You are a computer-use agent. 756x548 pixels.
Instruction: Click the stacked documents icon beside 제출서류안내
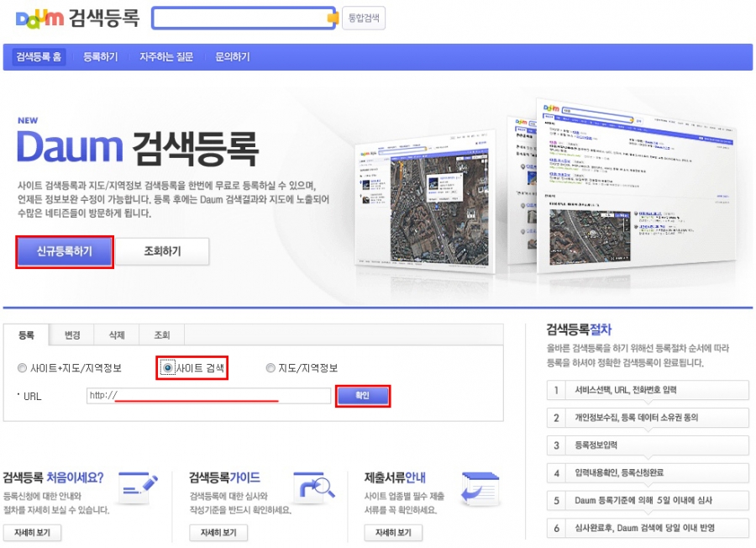point(480,488)
